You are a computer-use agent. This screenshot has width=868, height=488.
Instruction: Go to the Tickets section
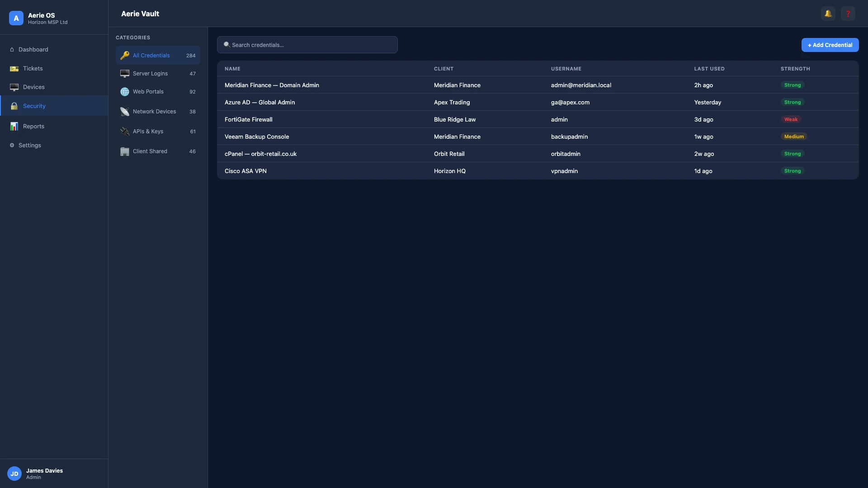(54, 69)
